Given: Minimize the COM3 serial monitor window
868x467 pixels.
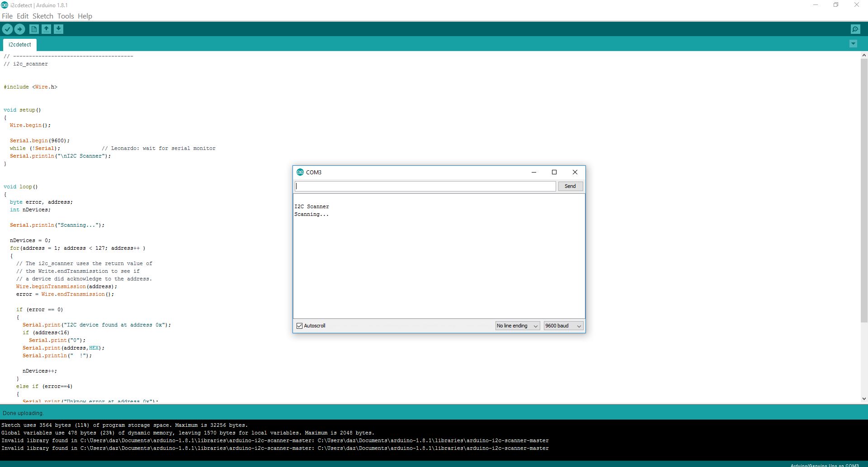Looking at the screenshot, I should (534, 172).
